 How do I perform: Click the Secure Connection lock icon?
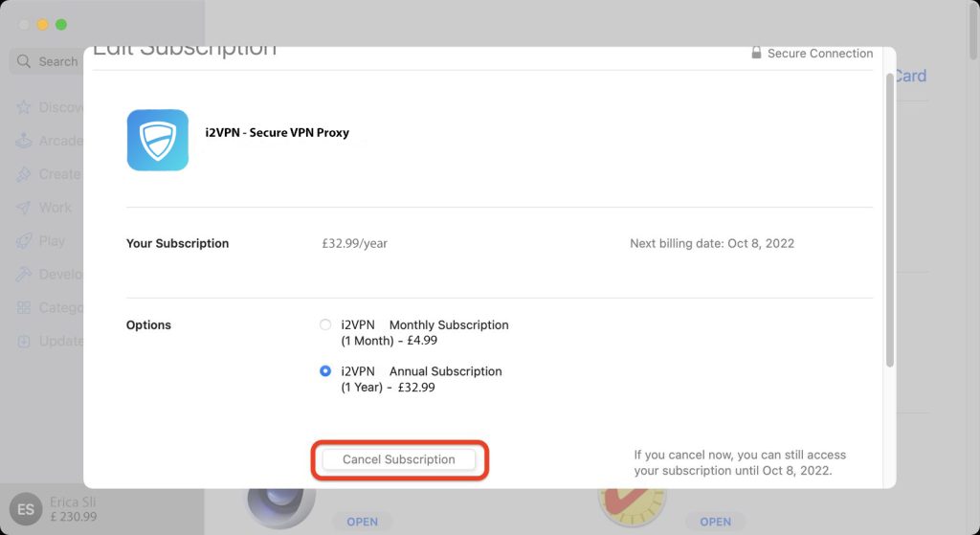(x=756, y=53)
